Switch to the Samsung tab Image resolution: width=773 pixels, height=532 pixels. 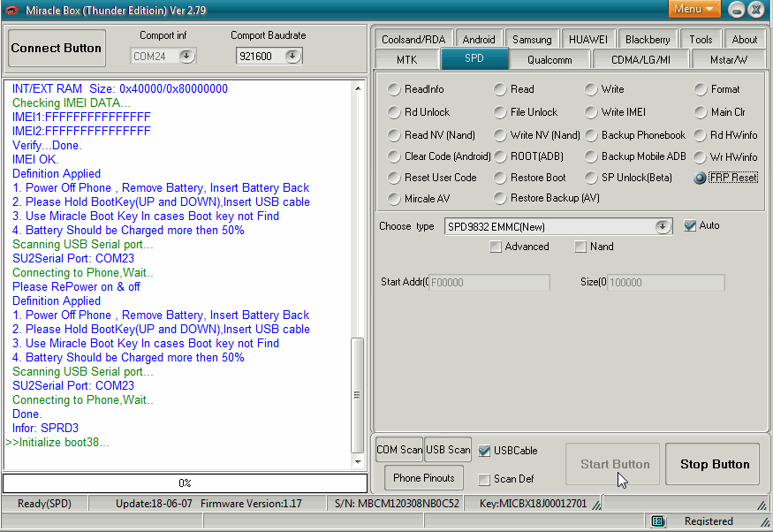[532, 40]
